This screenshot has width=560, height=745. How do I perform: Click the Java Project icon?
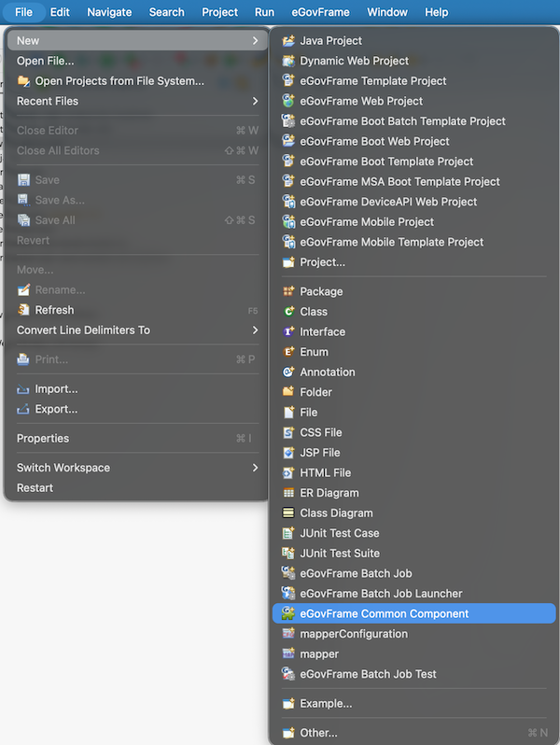pyautogui.click(x=289, y=41)
